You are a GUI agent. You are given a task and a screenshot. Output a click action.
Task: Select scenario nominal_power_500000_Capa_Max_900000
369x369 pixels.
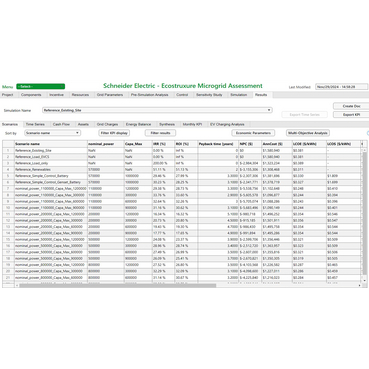coord(51,258)
